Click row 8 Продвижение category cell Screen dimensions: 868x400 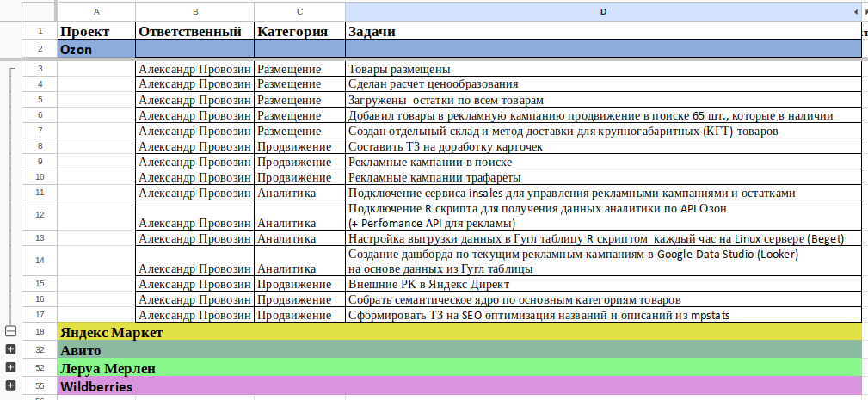pos(299,146)
